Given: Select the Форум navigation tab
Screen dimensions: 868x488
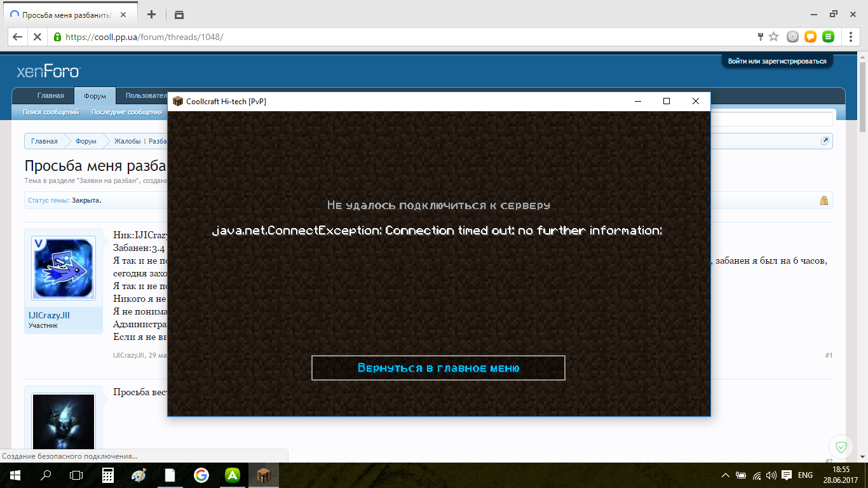Looking at the screenshot, I should (95, 96).
